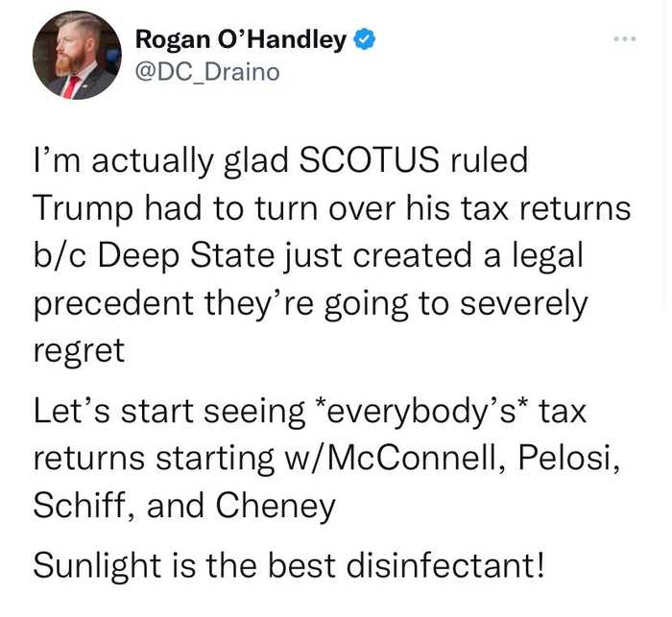Click the word Trump in the tweet

tap(84, 209)
